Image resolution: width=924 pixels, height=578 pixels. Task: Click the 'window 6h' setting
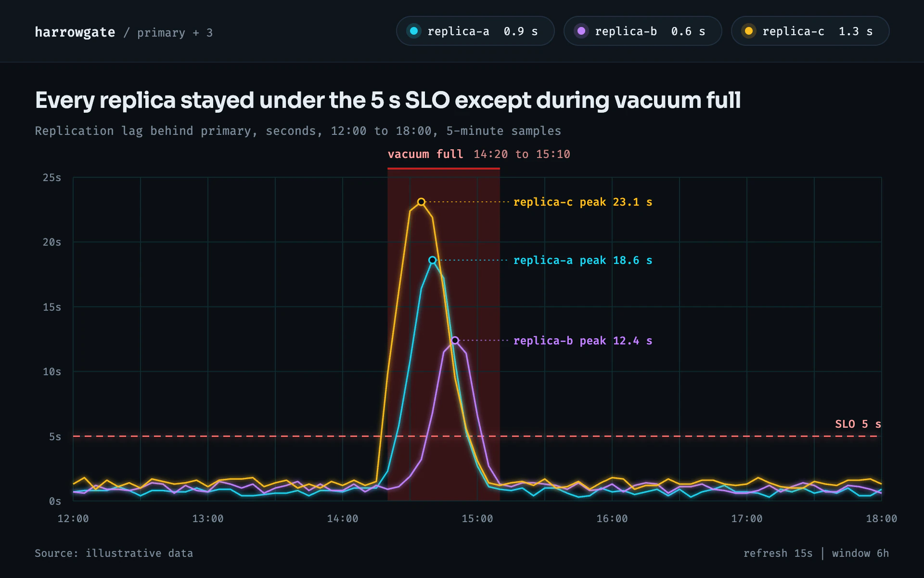[x=860, y=553]
